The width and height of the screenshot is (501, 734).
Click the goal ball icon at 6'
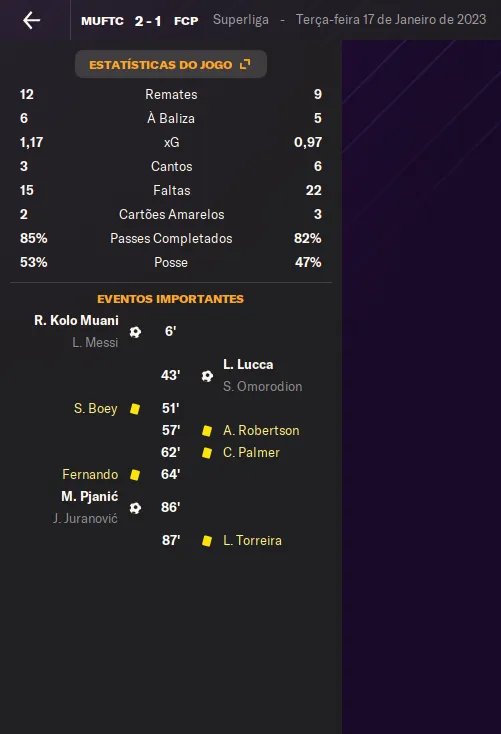(x=135, y=332)
